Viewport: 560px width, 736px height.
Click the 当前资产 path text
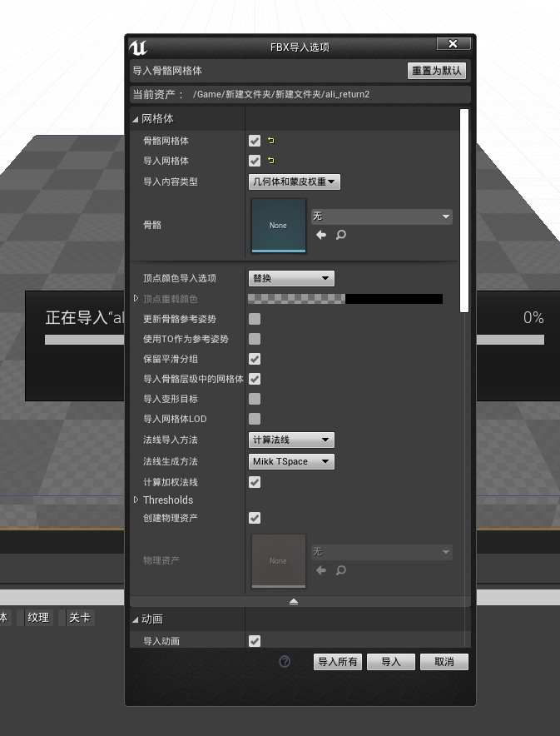[x=281, y=94]
